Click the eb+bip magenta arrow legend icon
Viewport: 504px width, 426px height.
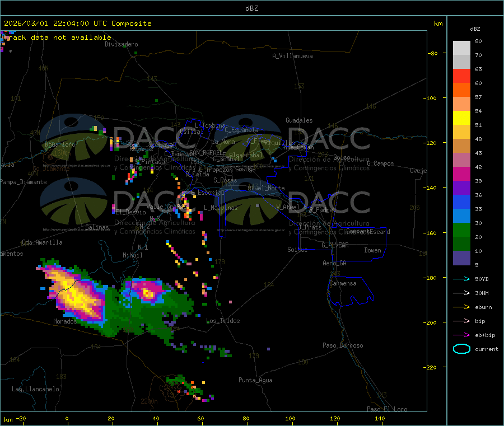(x=461, y=335)
